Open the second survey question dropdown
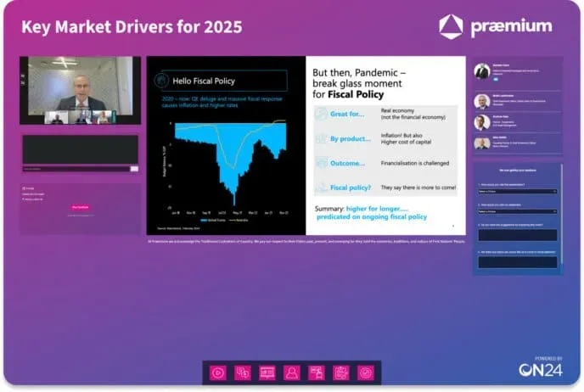Image resolution: width=584 pixels, height=392 pixels. point(517,211)
